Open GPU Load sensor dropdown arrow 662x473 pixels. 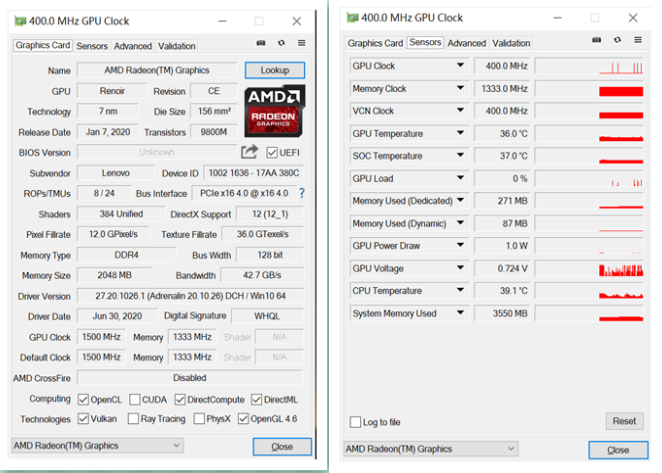[460, 178]
